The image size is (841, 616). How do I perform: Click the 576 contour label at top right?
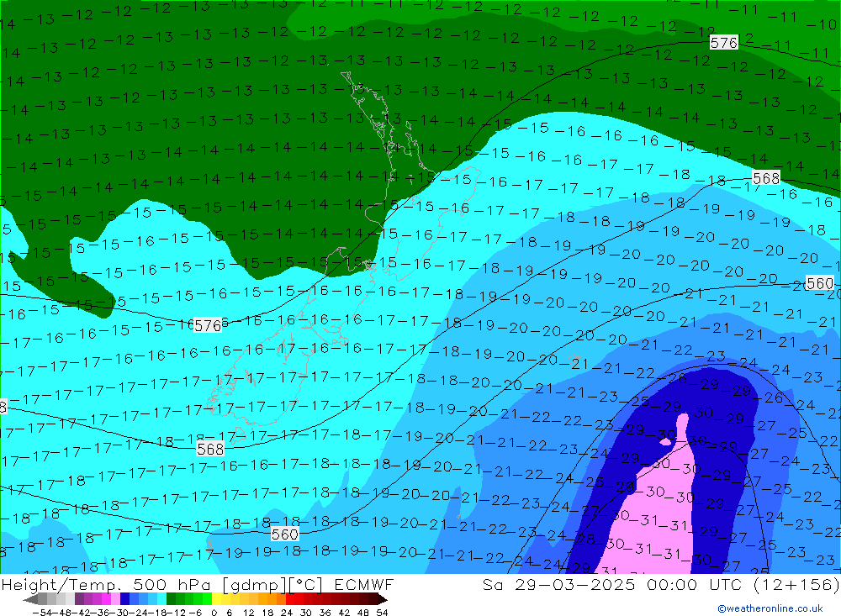click(723, 42)
